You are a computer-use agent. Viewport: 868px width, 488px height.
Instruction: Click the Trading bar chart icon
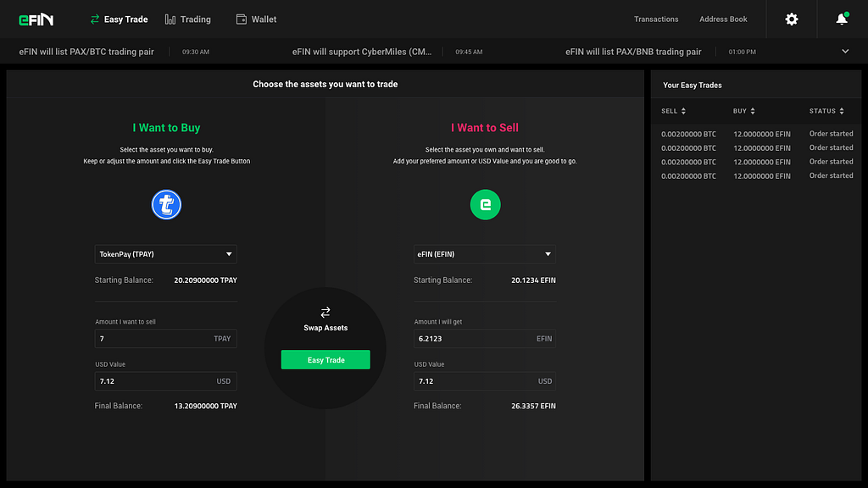click(x=170, y=19)
